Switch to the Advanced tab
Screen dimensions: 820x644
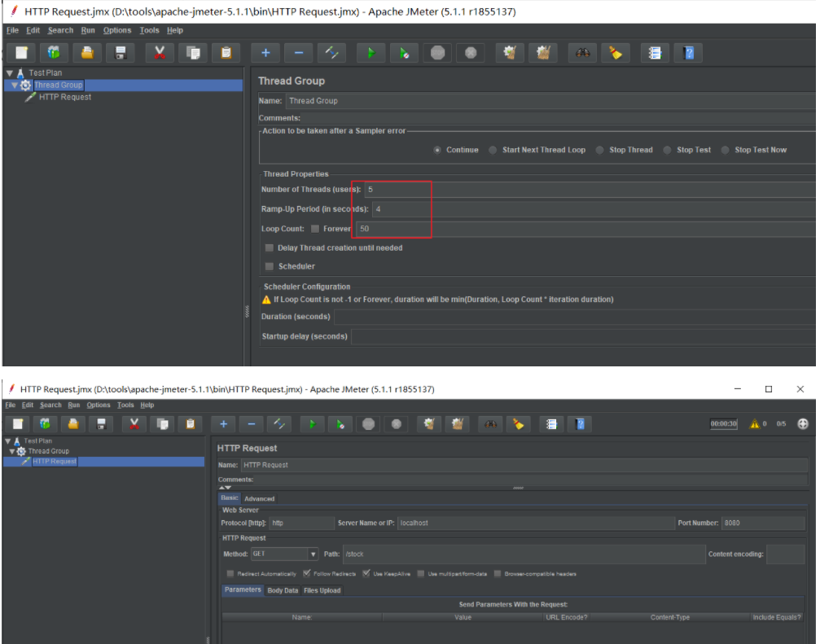pyautogui.click(x=260, y=499)
